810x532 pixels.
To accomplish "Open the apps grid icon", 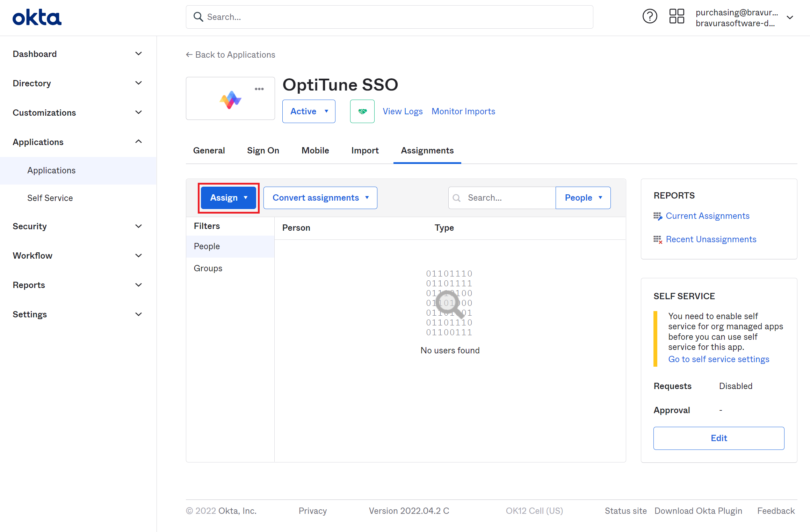I will click(677, 16).
